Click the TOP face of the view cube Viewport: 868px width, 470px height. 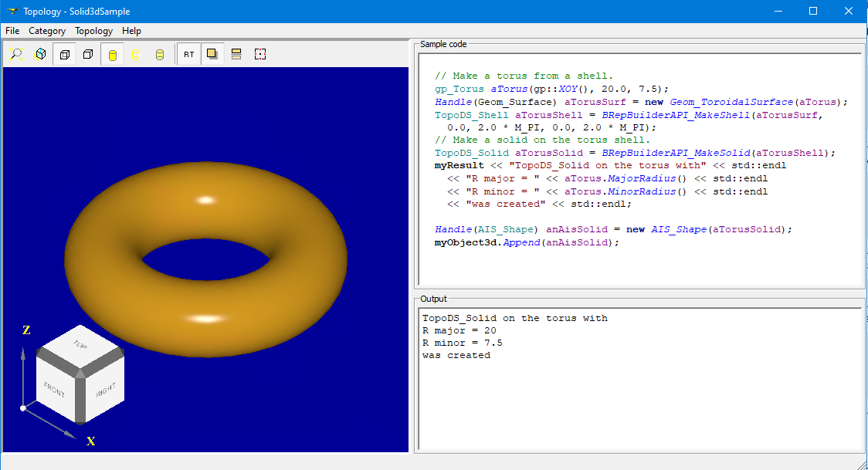[x=80, y=344]
